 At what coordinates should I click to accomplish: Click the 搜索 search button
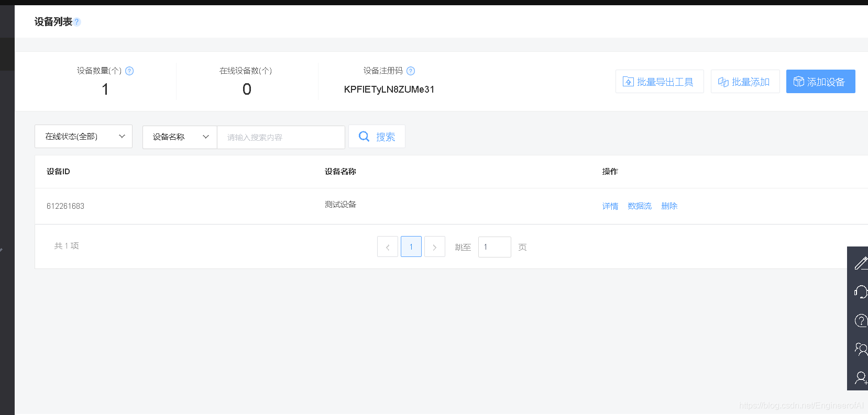click(377, 137)
